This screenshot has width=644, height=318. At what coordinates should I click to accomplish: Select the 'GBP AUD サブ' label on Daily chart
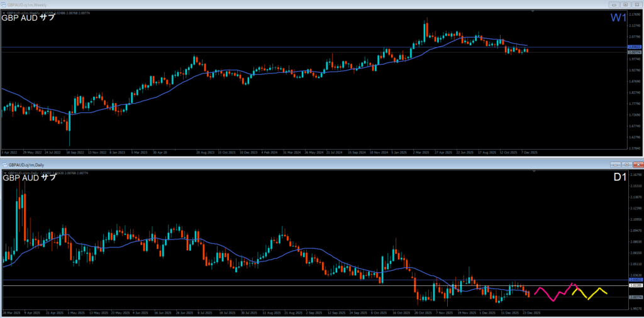(29, 178)
